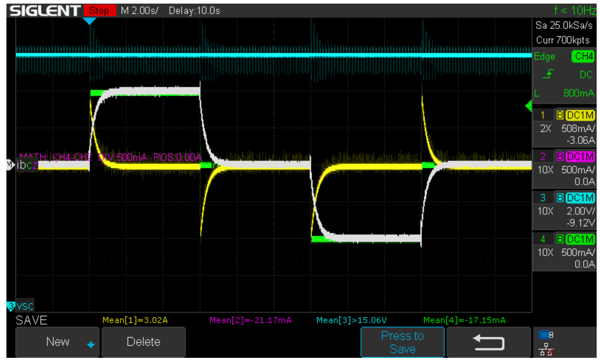Click channel 3 DC1M coupling badge
Image resolution: width=600 pixels, height=364 pixels.
580,198
